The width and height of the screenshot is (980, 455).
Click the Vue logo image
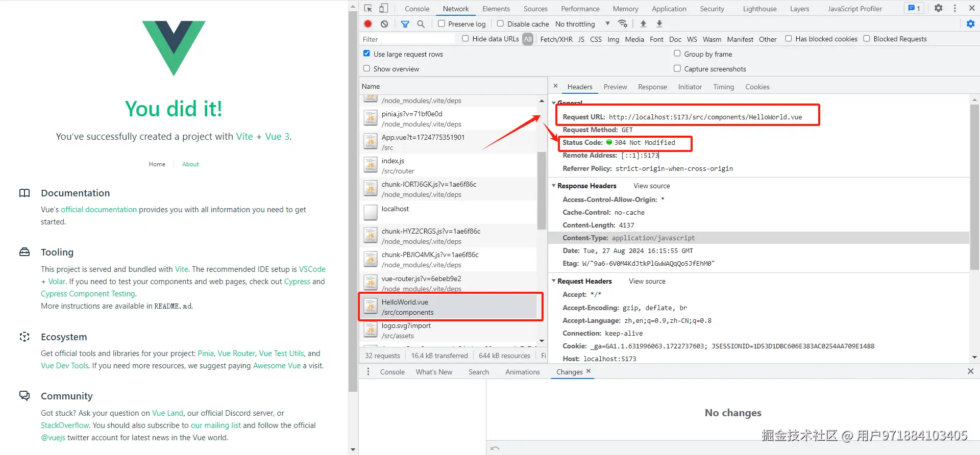(174, 48)
